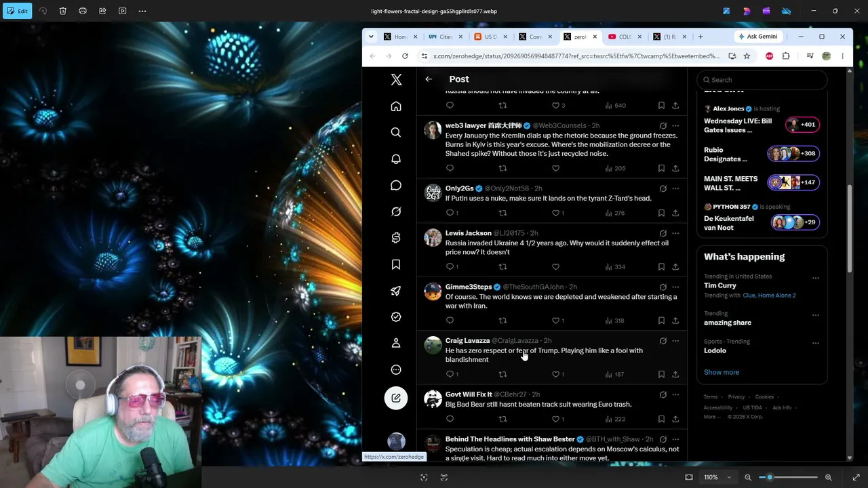Like the Only2Gs post
The height and width of the screenshot is (488, 868).
click(x=557, y=213)
